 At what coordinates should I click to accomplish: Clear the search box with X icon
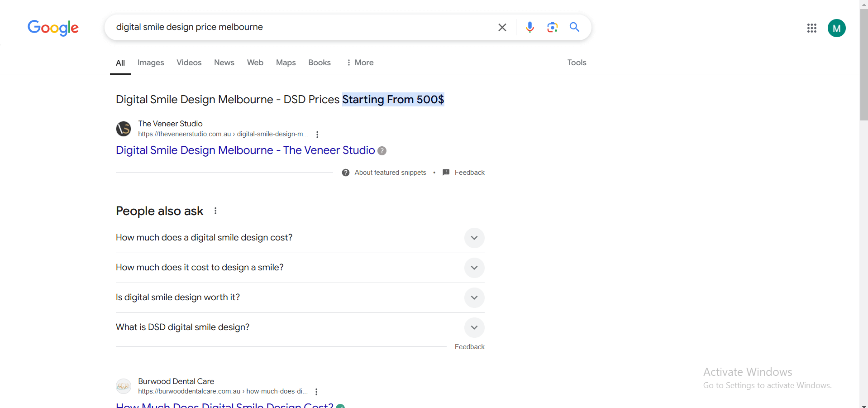pyautogui.click(x=502, y=27)
